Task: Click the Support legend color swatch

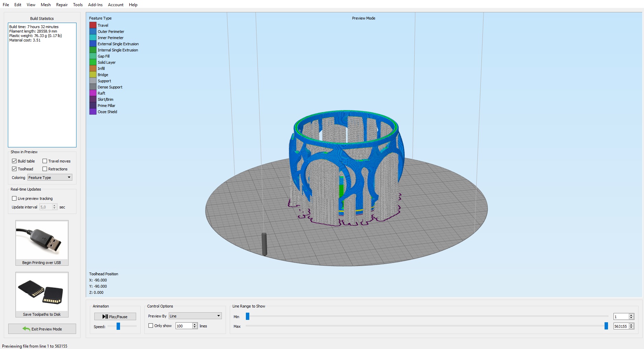Action: (x=93, y=81)
